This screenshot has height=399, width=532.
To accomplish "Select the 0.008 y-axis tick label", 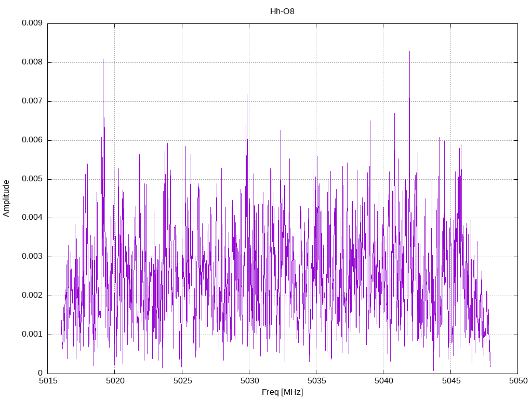I will point(32,62).
